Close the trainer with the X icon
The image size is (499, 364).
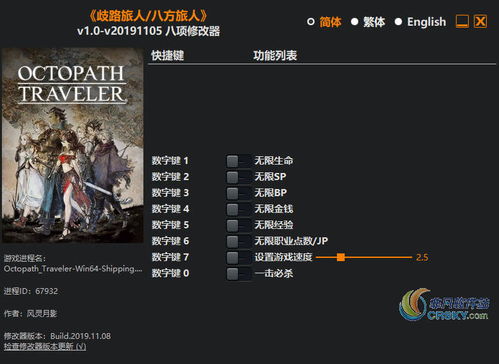[x=480, y=22]
